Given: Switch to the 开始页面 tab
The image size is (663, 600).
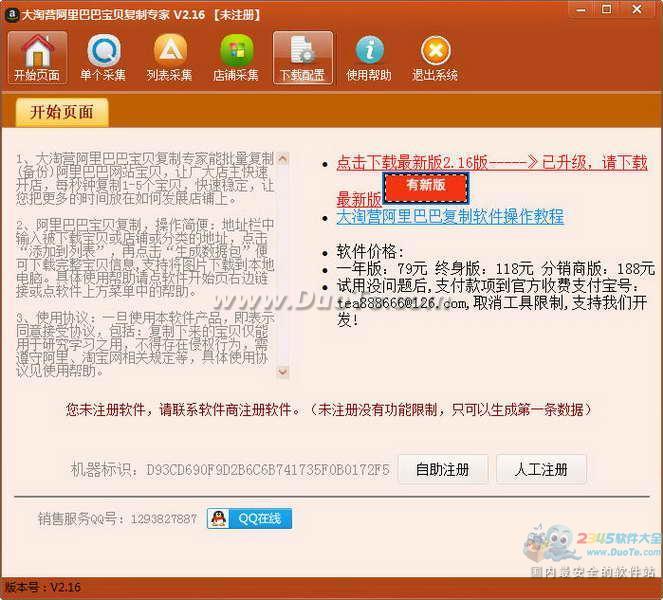Looking at the screenshot, I should (62, 112).
